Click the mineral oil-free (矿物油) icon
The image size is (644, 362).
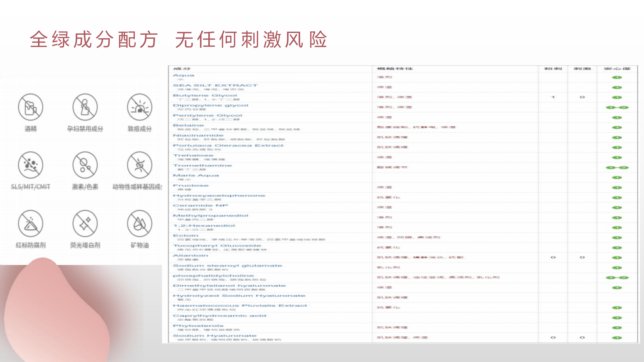pyautogui.click(x=140, y=223)
